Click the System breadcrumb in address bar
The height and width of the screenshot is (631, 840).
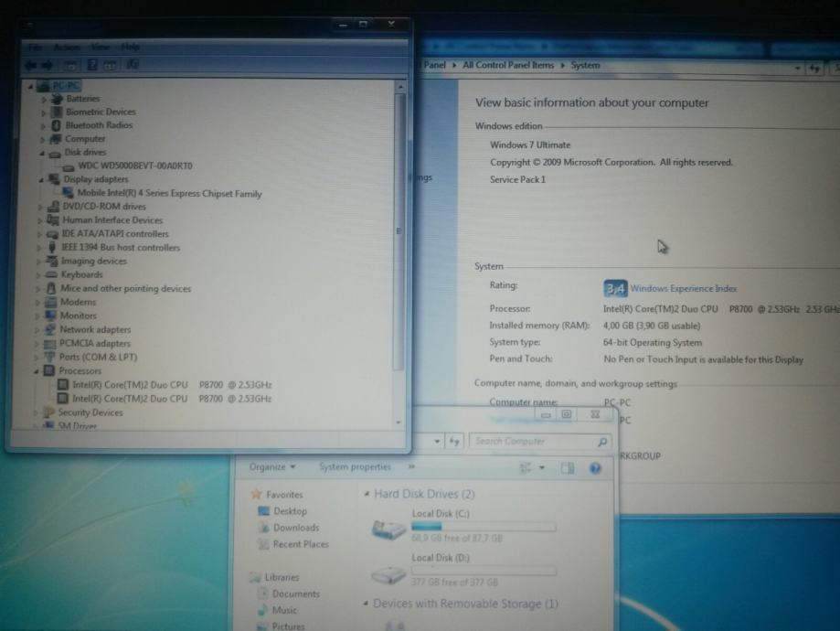[x=585, y=66]
